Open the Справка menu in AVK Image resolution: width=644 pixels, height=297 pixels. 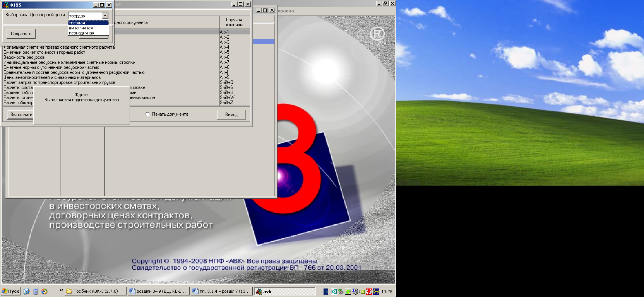[286, 11]
